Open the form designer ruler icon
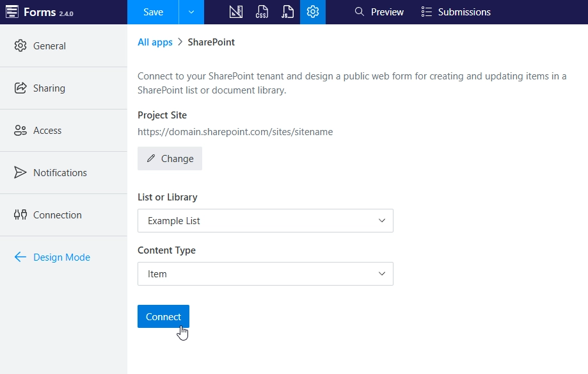The width and height of the screenshot is (588, 374). (x=236, y=12)
